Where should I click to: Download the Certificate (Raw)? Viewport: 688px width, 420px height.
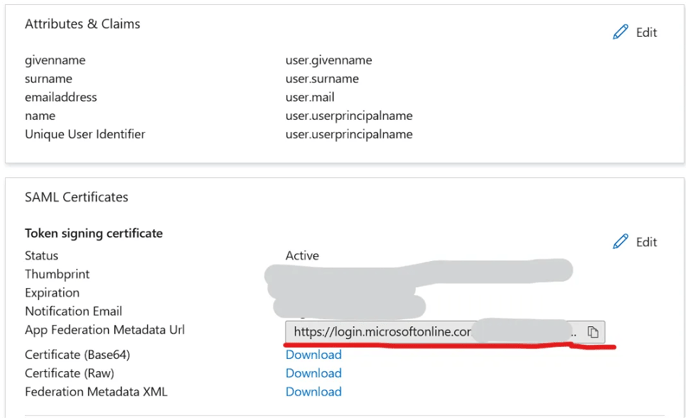coord(313,373)
